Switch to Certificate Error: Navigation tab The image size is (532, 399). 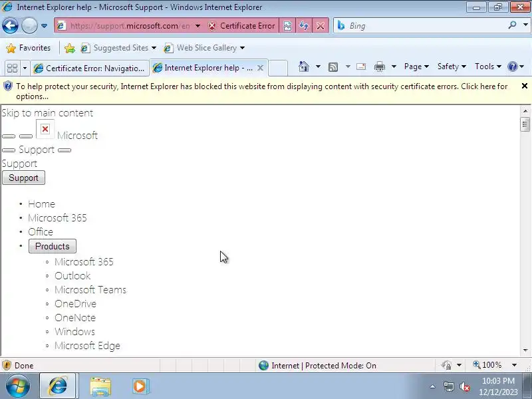pos(90,68)
